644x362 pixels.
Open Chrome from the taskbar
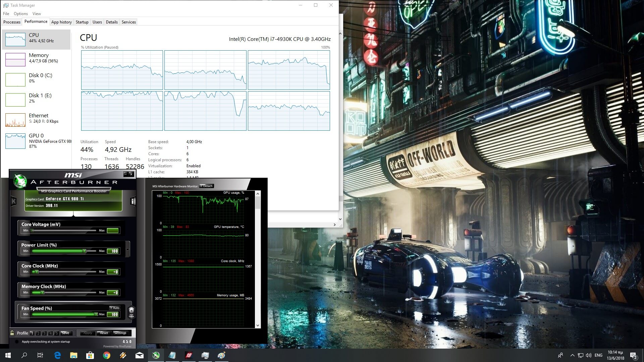tap(107, 355)
